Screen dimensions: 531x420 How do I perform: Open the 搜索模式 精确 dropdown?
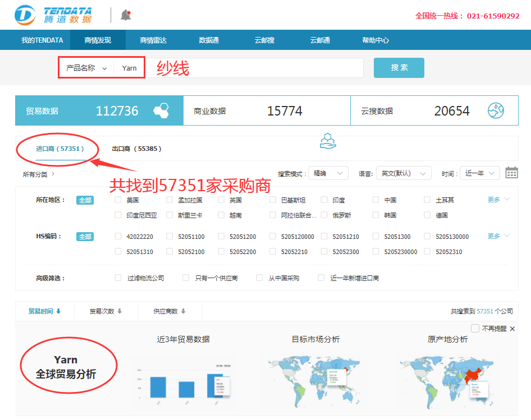coord(328,173)
